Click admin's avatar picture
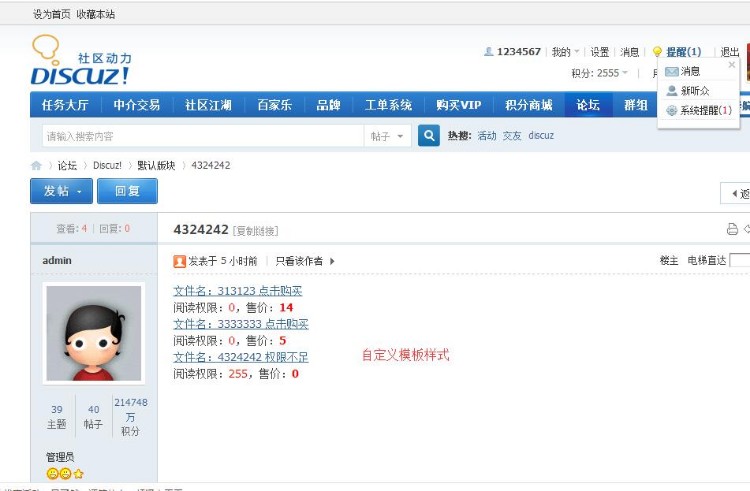750x491 pixels. pyautogui.click(x=94, y=333)
